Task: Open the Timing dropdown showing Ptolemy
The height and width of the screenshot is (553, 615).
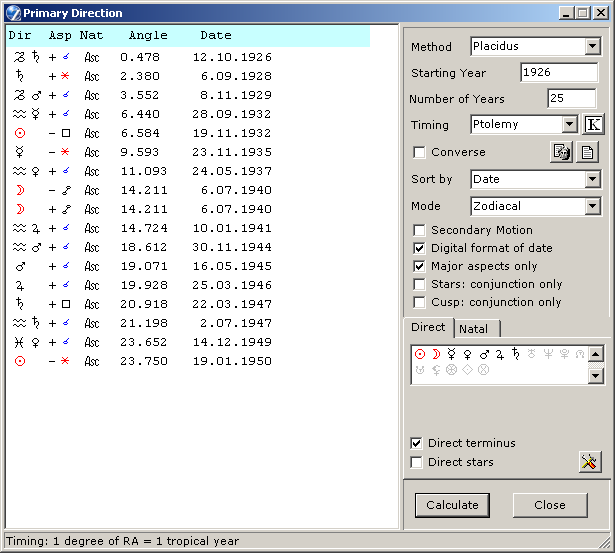Action: pyautogui.click(x=569, y=125)
